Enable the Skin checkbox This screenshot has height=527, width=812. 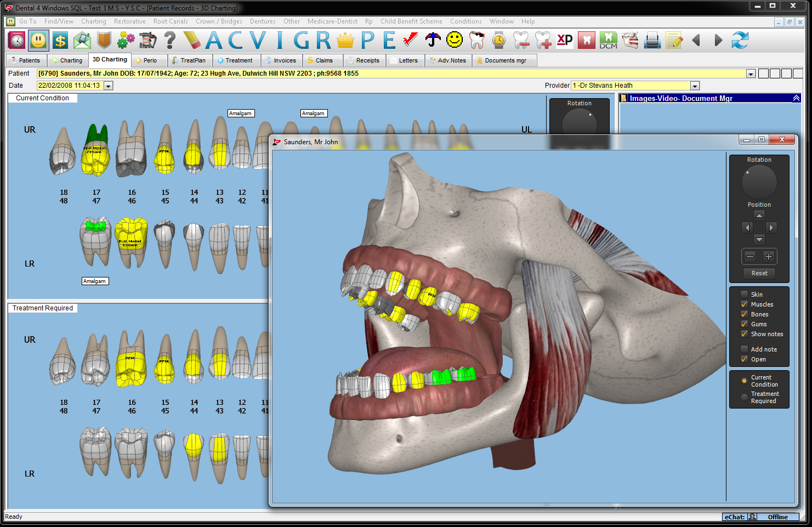[744, 294]
